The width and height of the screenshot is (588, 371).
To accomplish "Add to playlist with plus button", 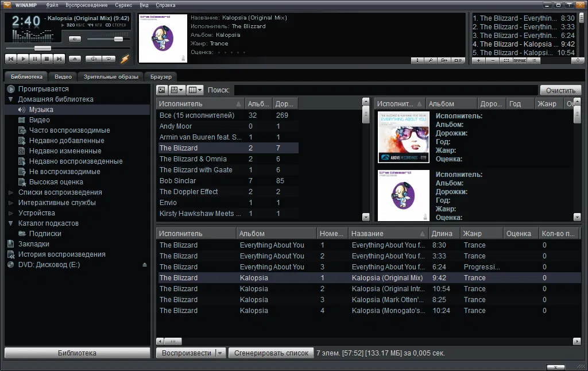I will point(478,60).
